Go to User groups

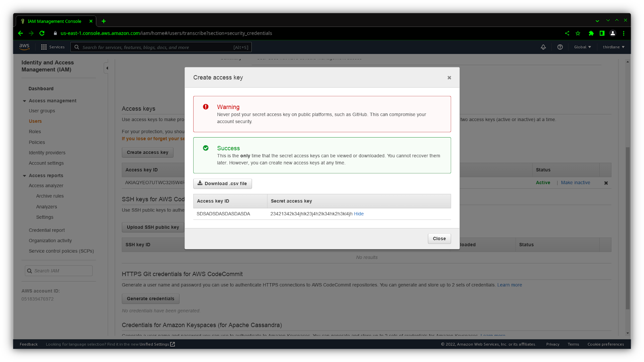[42, 111]
